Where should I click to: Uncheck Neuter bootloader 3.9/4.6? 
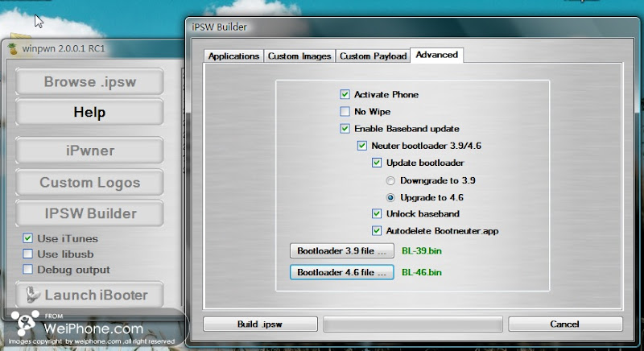pos(361,146)
